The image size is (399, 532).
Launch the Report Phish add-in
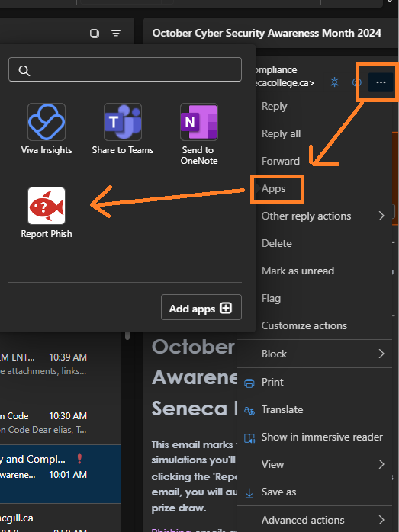[x=47, y=213]
